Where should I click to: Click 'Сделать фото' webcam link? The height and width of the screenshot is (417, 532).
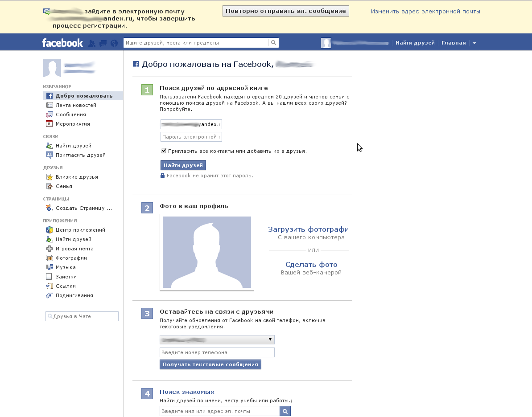click(311, 265)
